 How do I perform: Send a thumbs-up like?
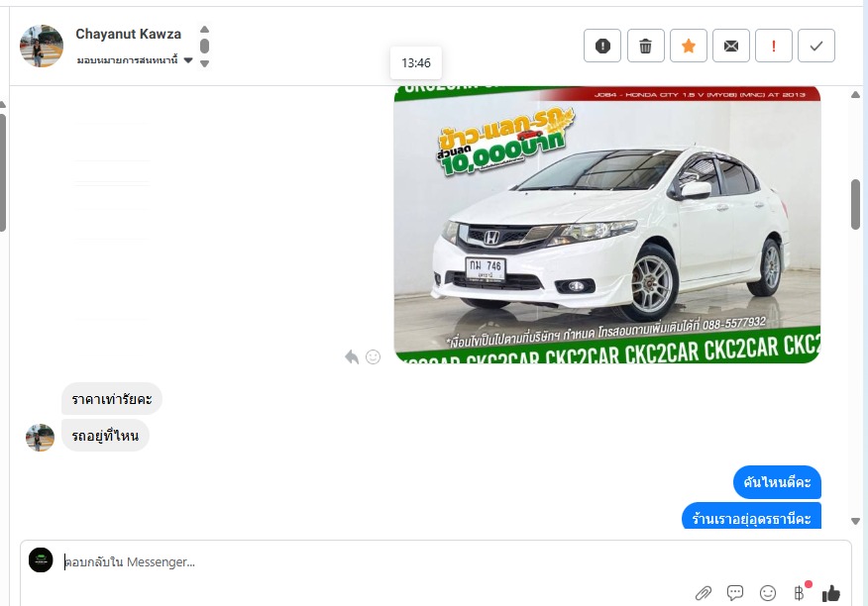click(x=831, y=593)
